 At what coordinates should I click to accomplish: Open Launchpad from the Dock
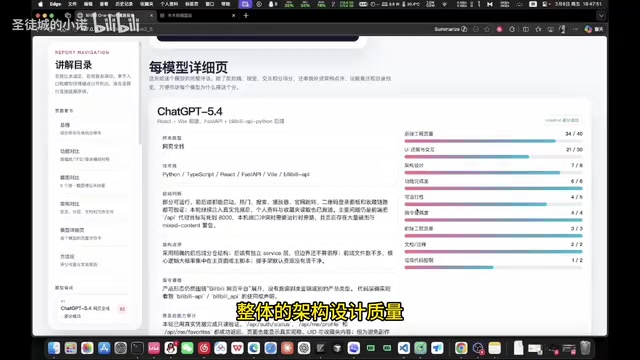tap(71, 348)
